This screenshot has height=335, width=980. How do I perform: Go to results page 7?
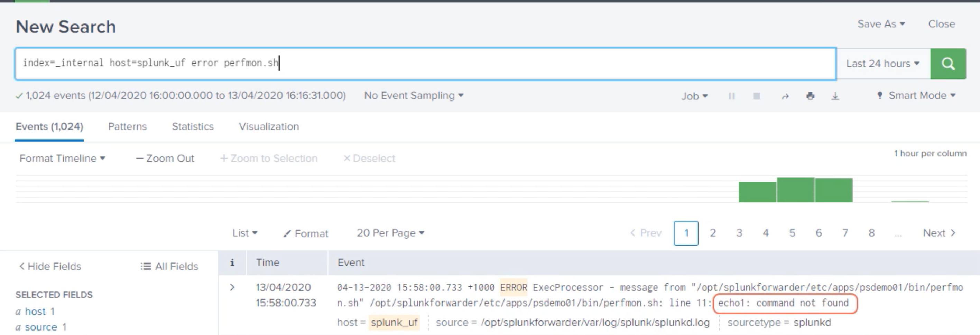845,233
